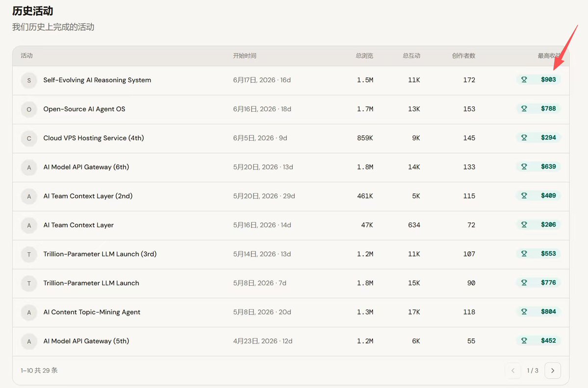Image resolution: width=588 pixels, height=388 pixels.
Task: Click the trophy icon beside $553
Action: click(x=524, y=254)
